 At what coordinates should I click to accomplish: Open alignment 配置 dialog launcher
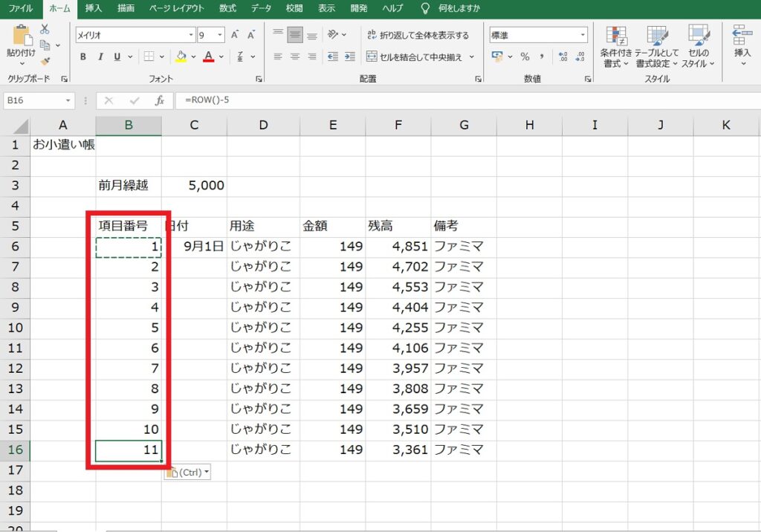[478, 79]
